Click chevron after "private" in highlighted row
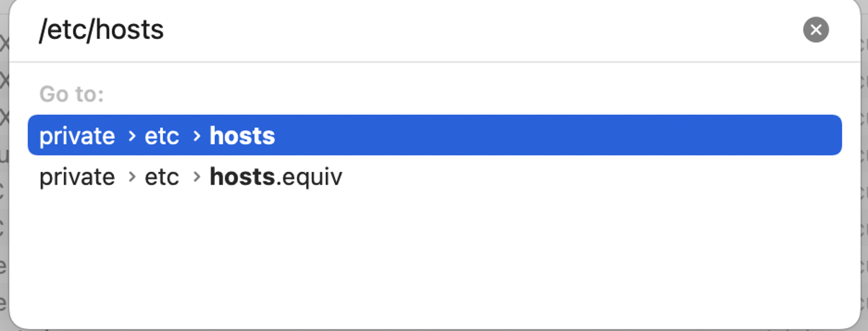868x331 pixels. tap(132, 136)
